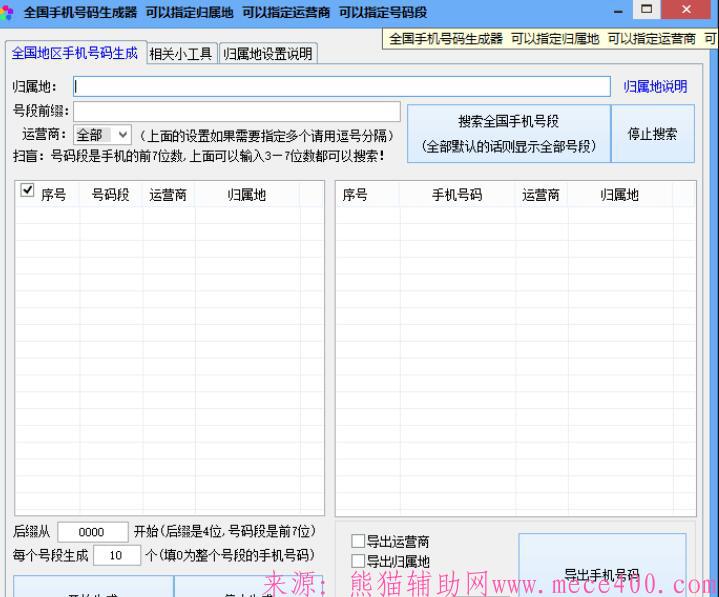
Task: Focus the 归属地 text input field
Action: click(x=341, y=87)
